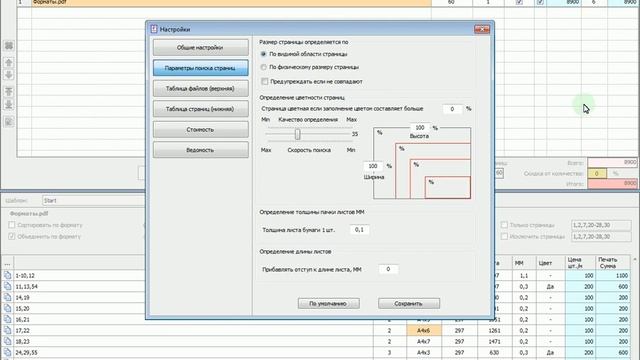Click page icon of row 1-10,12
640x360 pixels.
tap(7, 275)
